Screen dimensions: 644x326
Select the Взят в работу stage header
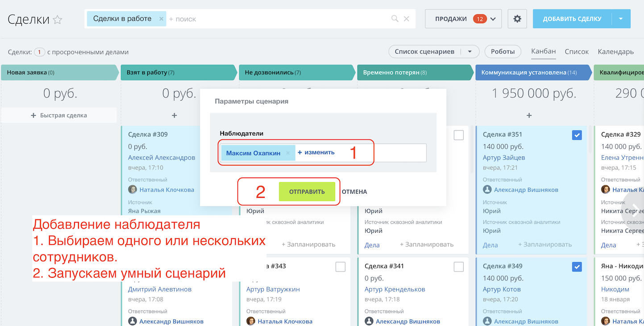coord(179,72)
